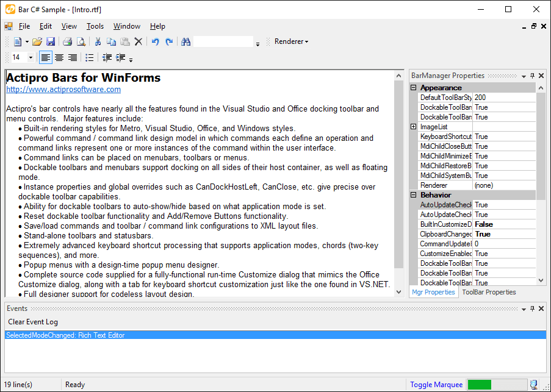The width and height of the screenshot is (551, 392).
Task: Open the Renderer dropdown menu
Action: 291,41
